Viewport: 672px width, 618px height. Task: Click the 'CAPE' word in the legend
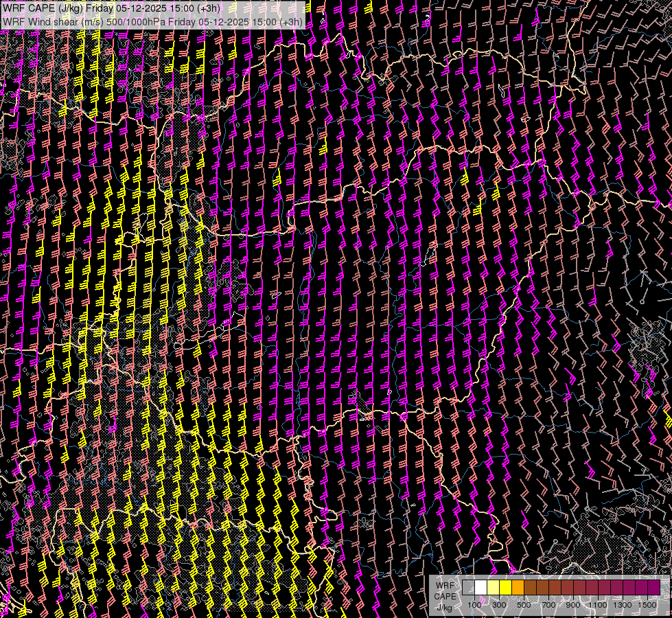point(445,597)
